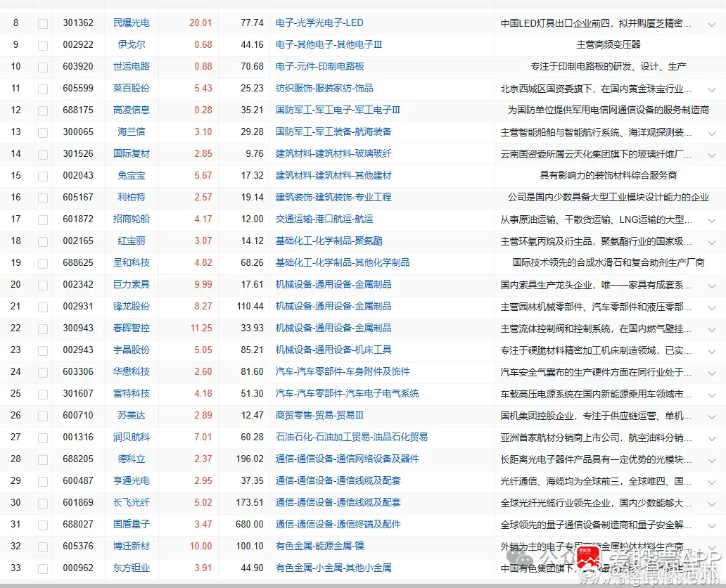Expand the description for 招商轮船
The width and height of the screenshot is (726, 588).
point(712,219)
